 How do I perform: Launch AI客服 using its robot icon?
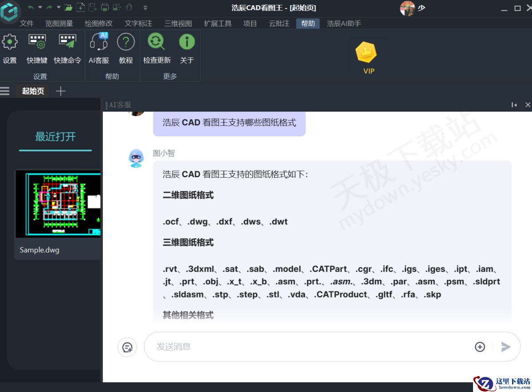point(98,42)
